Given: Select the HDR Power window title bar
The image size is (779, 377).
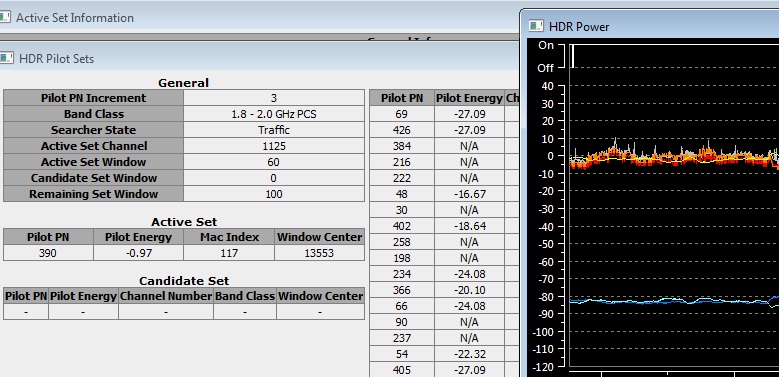Looking at the screenshot, I should [651, 26].
